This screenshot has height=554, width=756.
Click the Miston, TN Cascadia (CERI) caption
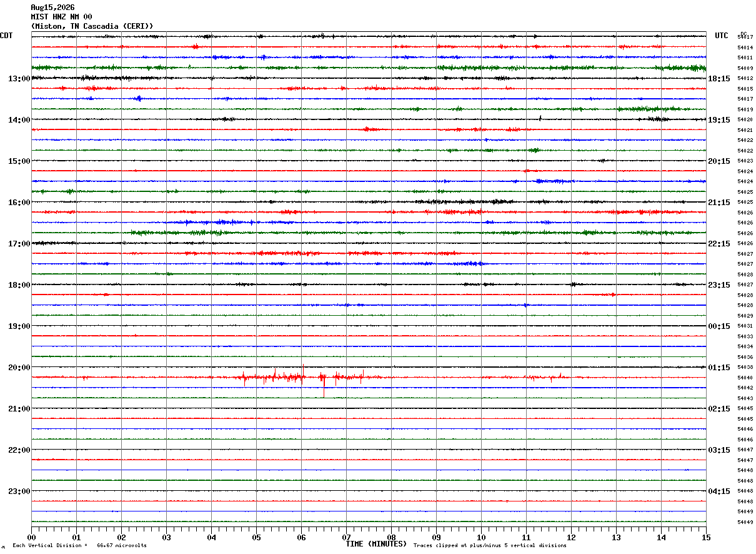(x=92, y=26)
